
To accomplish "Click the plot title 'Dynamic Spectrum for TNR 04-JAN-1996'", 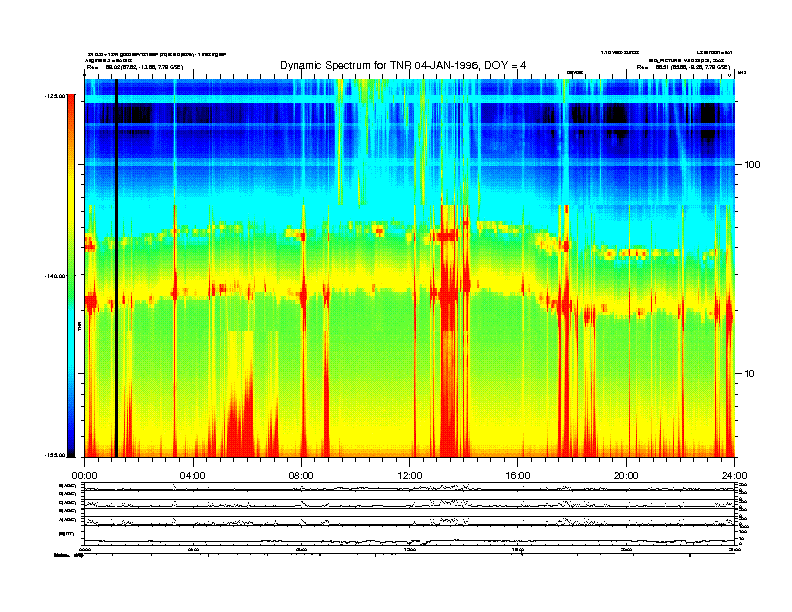I will coord(403,66).
